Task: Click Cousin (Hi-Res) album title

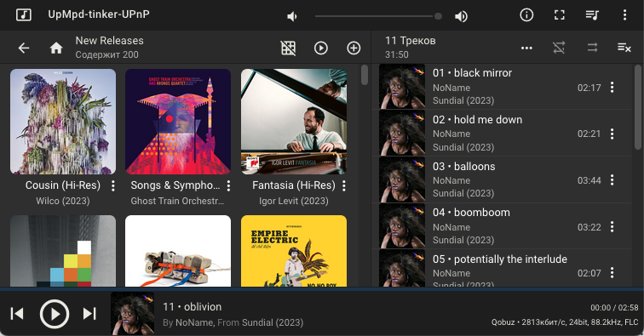Action: (x=63, y=185)
